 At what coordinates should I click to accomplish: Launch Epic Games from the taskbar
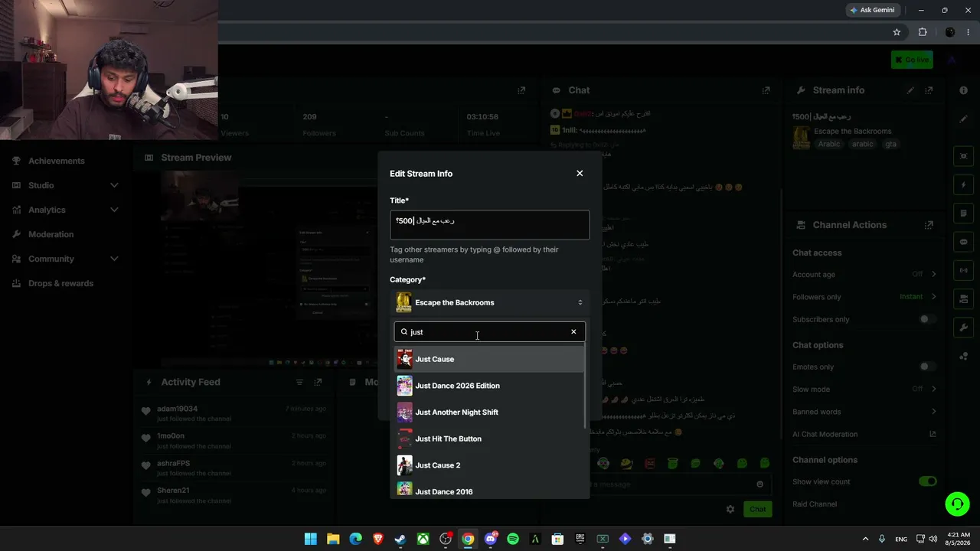click(x=580, y=539)
